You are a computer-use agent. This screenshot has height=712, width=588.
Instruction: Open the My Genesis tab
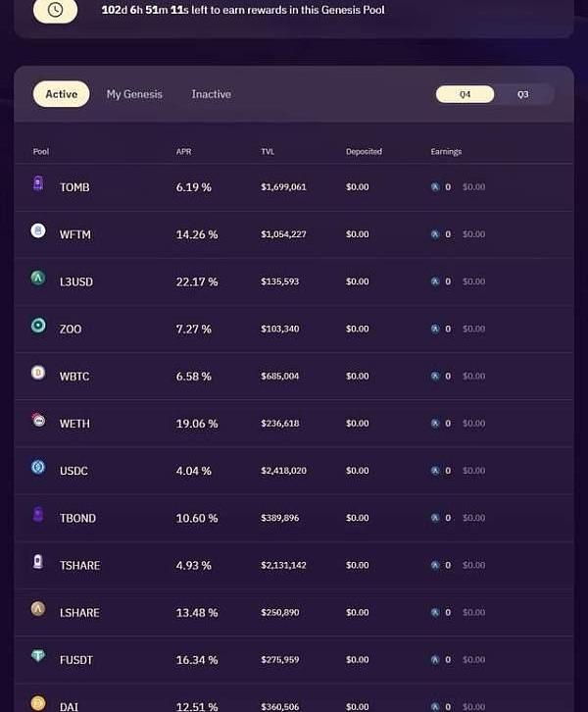coord(134,94)
